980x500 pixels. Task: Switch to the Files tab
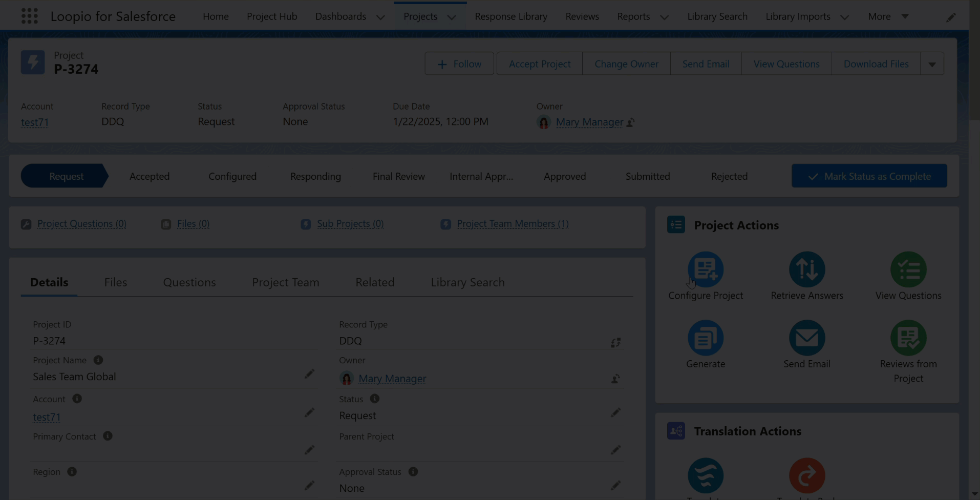[115, 282]
